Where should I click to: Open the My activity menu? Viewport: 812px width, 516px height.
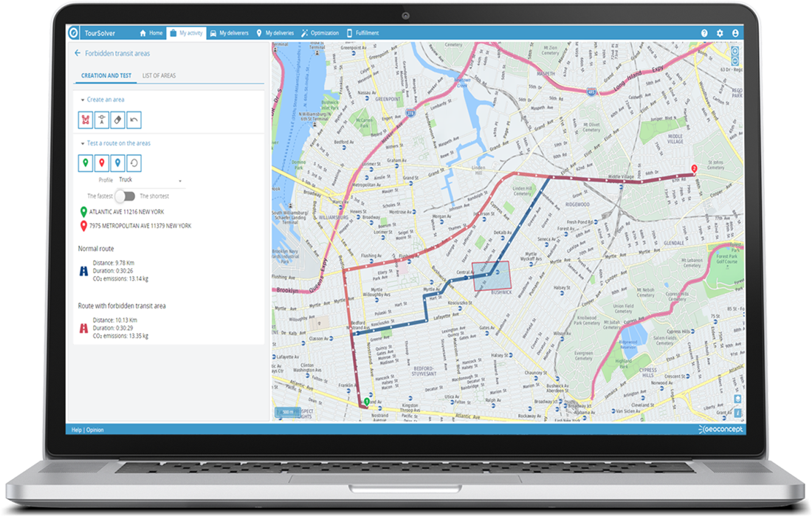point(186,32)
